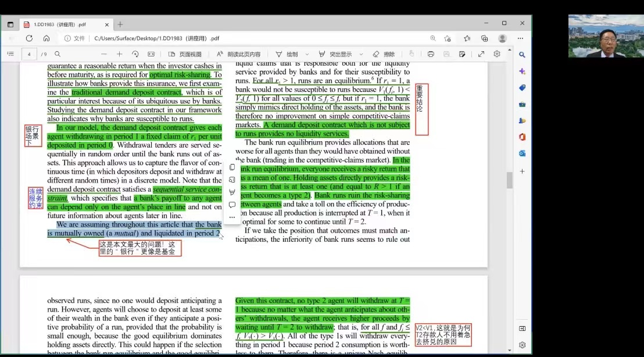Viewport: 644px width, 357px height.
Task: Expand the 绘制 draw options dropdown
Action: (307, 54)
